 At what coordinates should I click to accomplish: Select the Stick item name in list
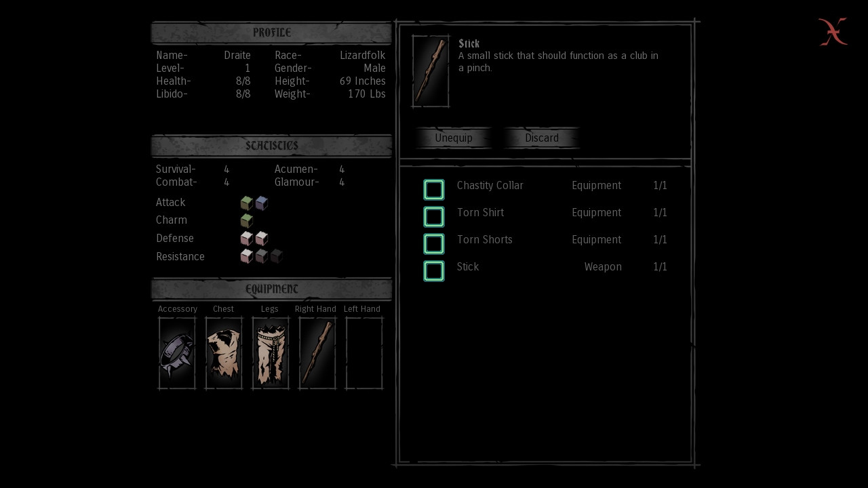click(x=468, y=267)
